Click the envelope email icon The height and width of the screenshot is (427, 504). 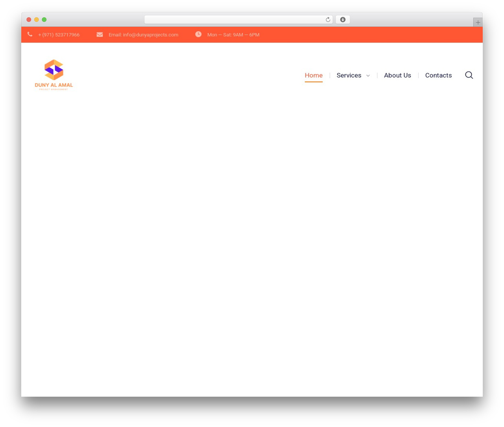(100, 35)
